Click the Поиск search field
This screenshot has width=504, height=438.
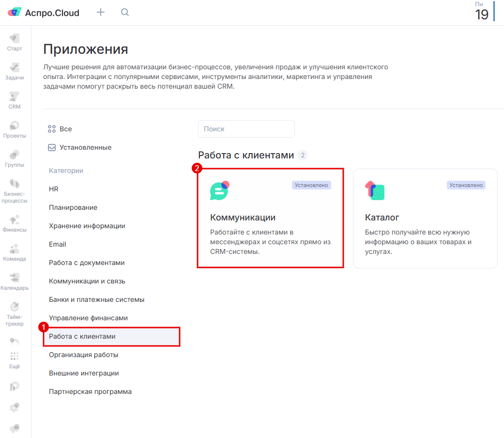pyautogui.click(x=246, y=129)
